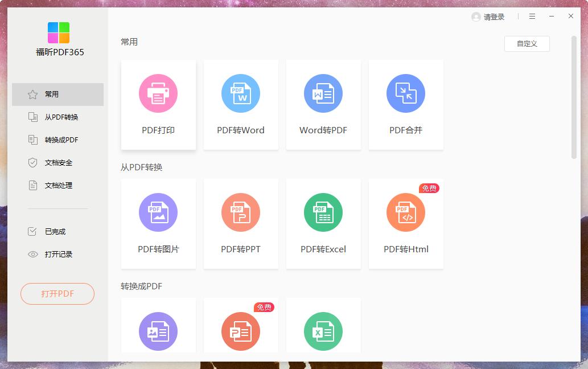Open 文档处理 sidebar section
Viewport: 588px width, 369px height.
(x=57, y=186)
